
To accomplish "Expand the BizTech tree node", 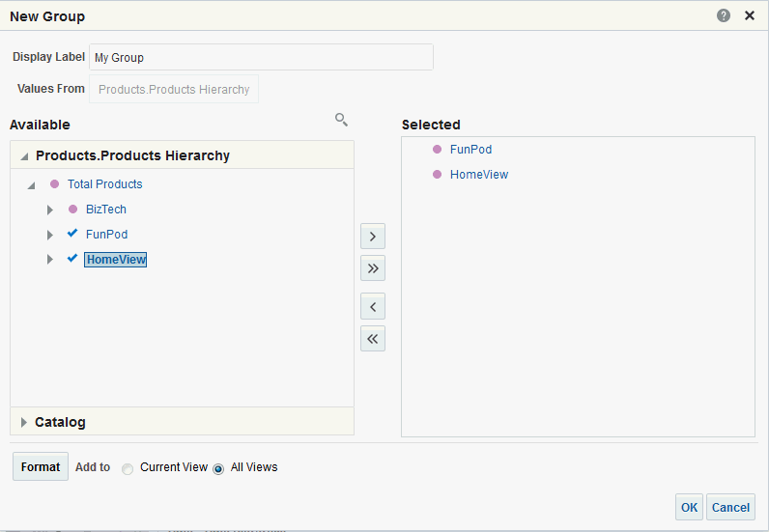I will click(50, 210).
